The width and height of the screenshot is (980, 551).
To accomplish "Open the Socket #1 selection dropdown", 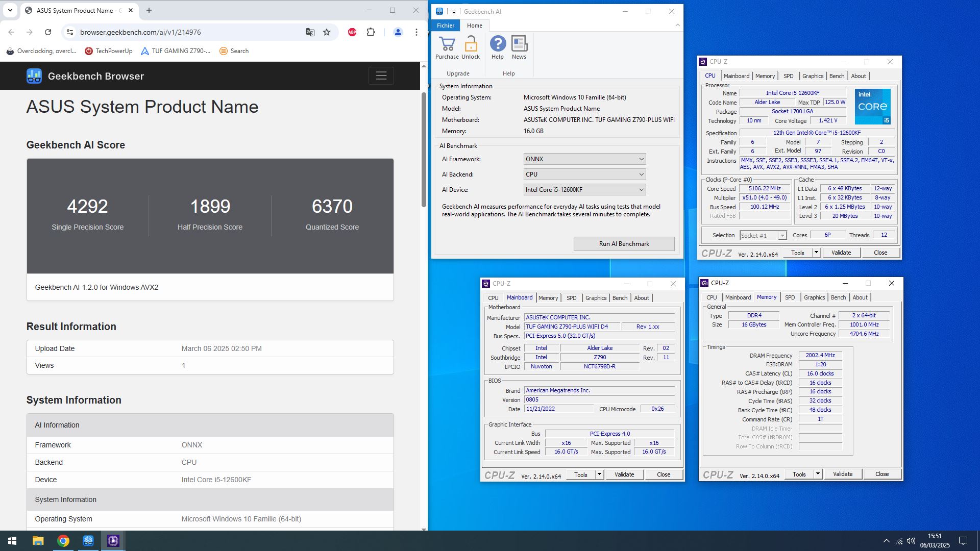I will (x=763, y=235).
